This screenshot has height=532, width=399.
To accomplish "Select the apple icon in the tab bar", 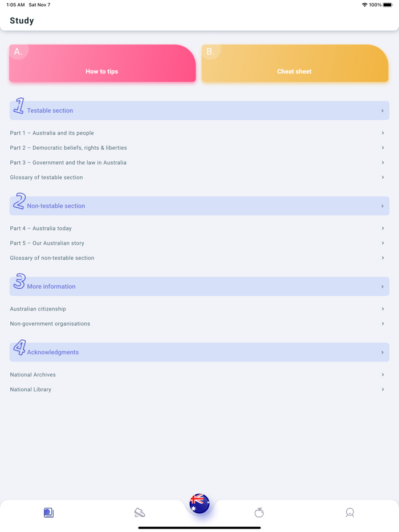I will click(x=259, y=513).
